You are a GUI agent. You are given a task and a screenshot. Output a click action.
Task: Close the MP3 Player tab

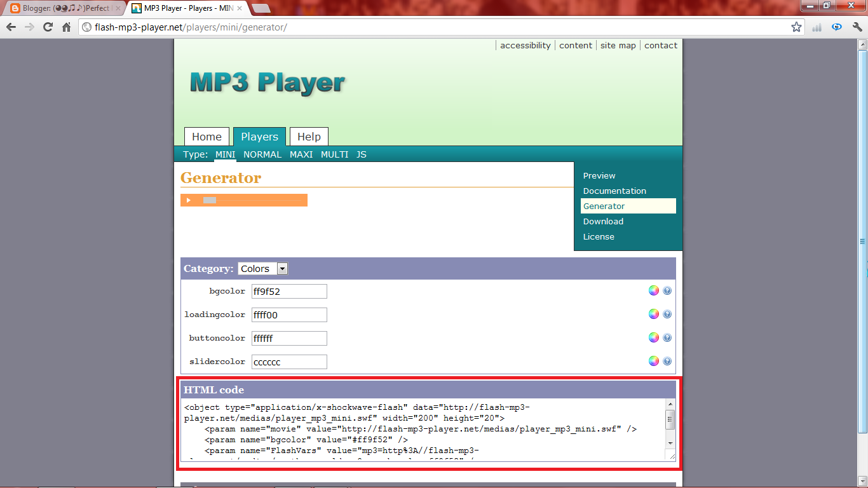[x=240, y=8]
